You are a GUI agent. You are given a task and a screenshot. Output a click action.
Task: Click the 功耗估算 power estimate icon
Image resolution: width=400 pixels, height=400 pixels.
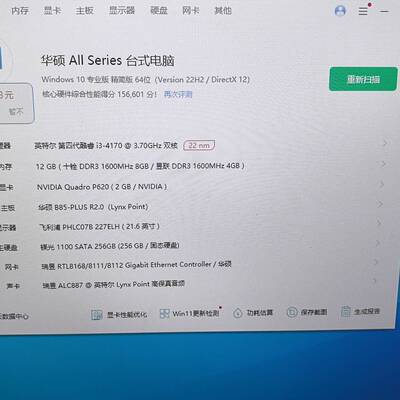tap(238, 313)
